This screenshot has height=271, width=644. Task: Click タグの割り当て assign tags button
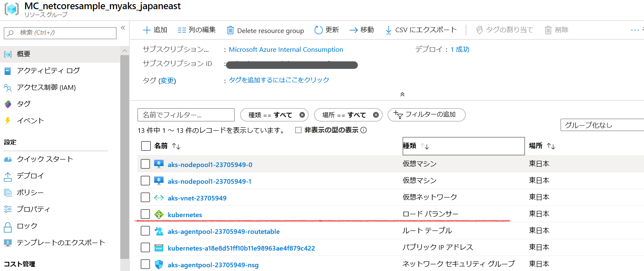pyautogui.click(x=505, y=30)
